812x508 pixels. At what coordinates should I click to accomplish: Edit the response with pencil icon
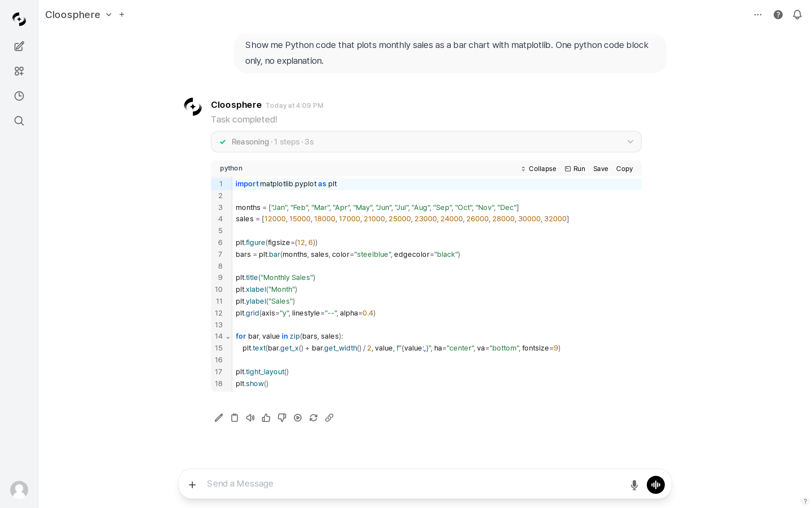219,418
